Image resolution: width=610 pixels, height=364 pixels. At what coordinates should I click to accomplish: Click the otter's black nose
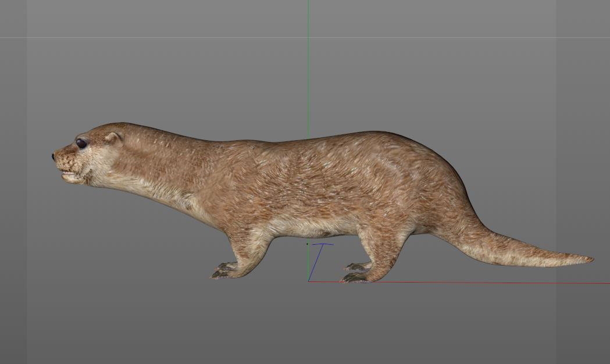tap(53, 156)
